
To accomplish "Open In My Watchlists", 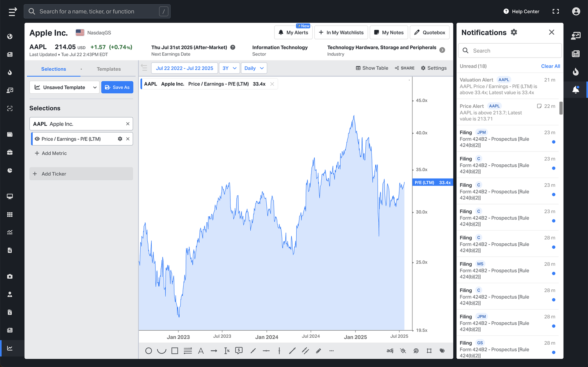I will click(x=341, y=32).
